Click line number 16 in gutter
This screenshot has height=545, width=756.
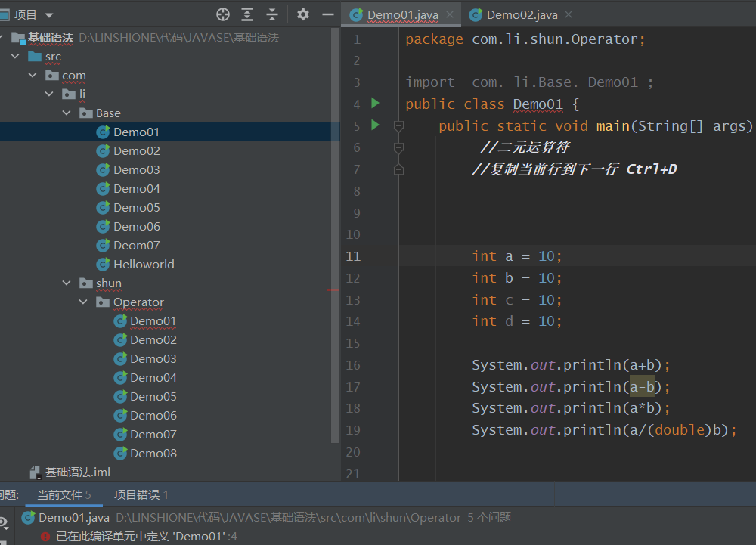pyautogui.click(x=353, y=365)
